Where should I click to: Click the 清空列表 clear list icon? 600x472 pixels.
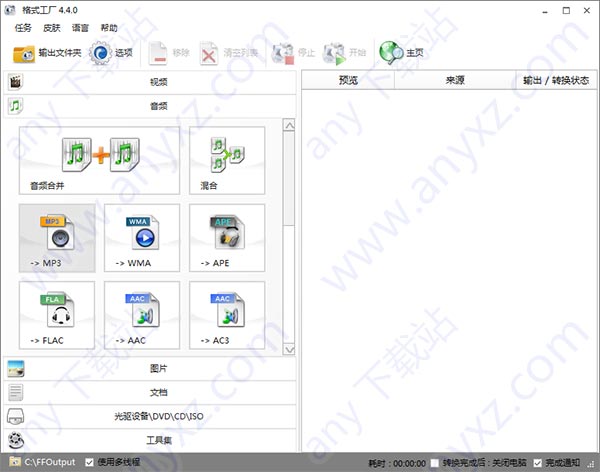(209, 53)
